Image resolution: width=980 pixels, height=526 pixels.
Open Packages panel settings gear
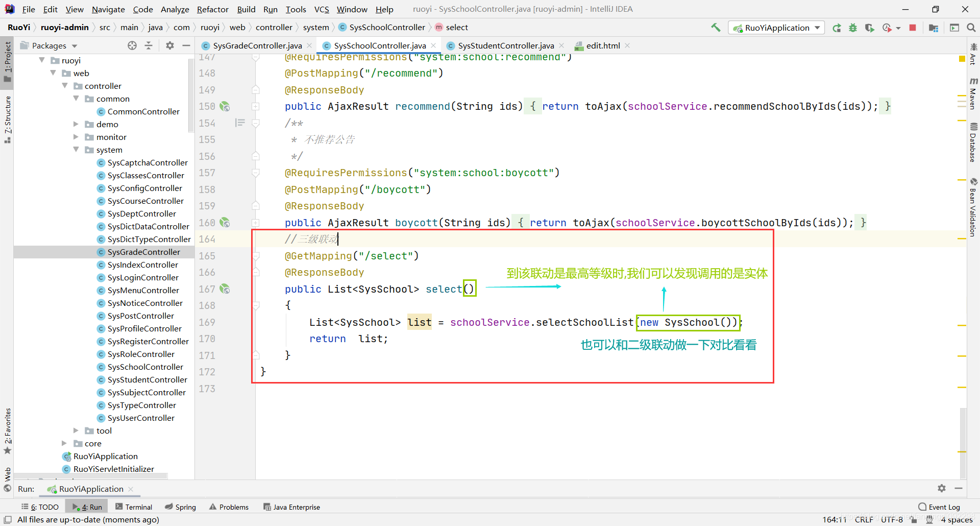point(170,45)
